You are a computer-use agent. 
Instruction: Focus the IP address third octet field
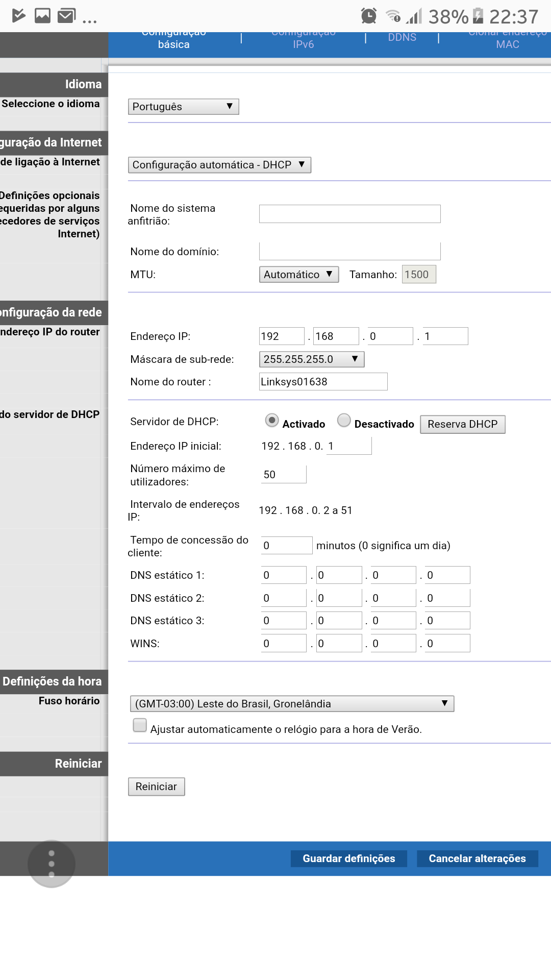[390, 336]
